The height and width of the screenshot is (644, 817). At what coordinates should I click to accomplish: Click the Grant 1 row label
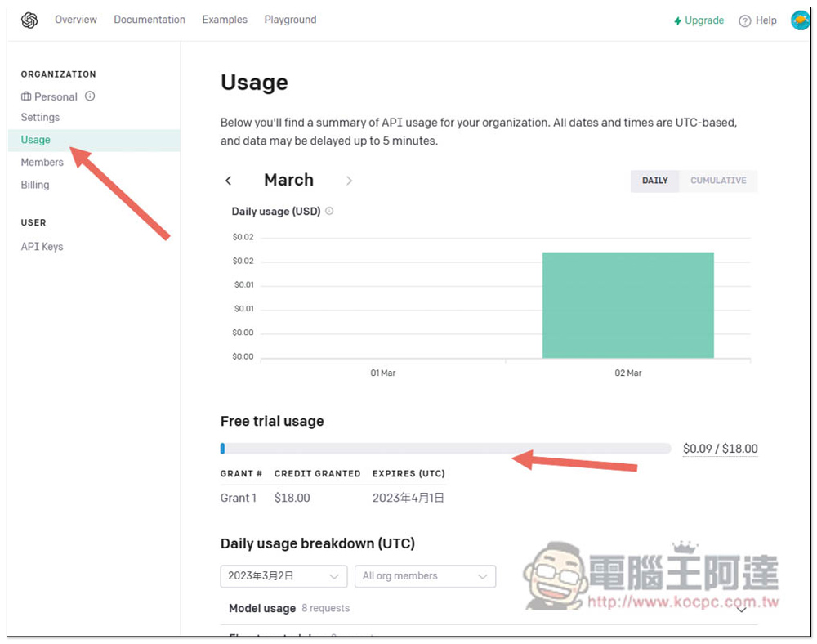(238, 498)
